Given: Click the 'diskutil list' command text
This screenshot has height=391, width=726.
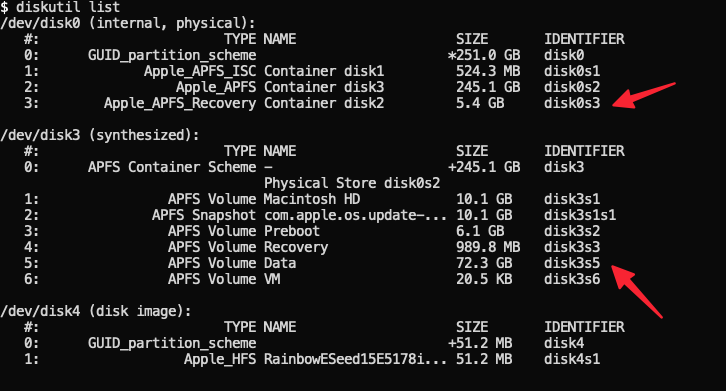Looking at the screenshot, I should coord(68,7).
